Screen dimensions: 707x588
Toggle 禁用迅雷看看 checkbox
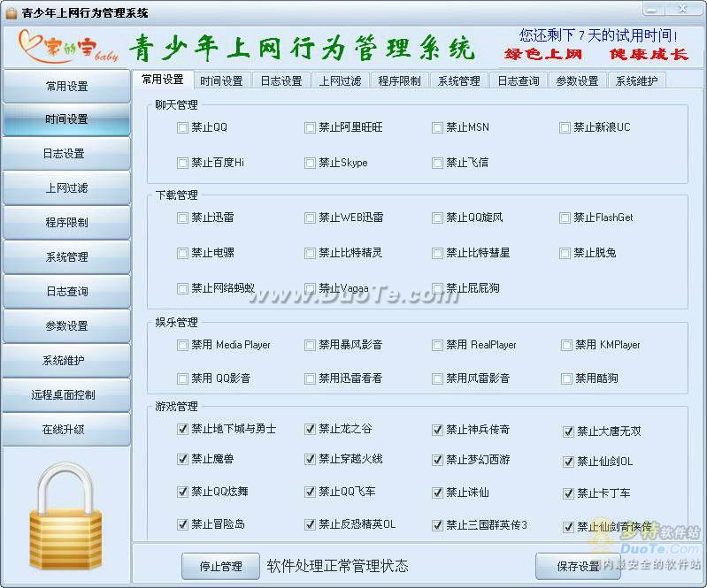tap(310, 379)
